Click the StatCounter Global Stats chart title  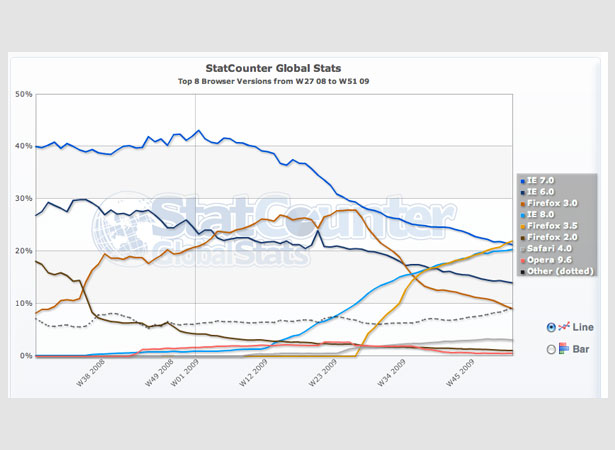(273, 68)
